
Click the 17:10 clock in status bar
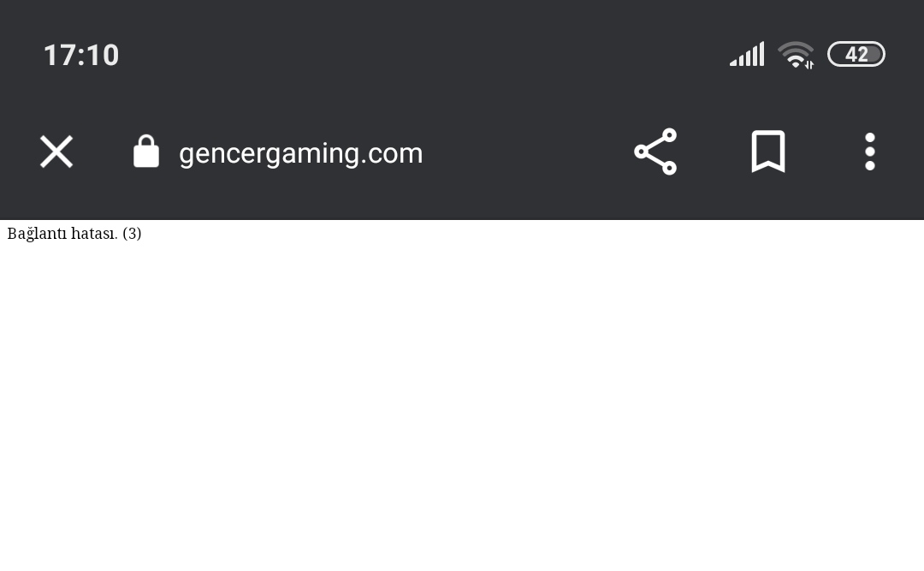coord(81,56)
